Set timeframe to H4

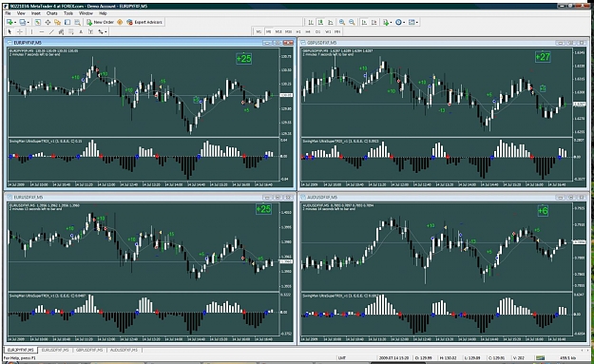[x=308, y=31]
